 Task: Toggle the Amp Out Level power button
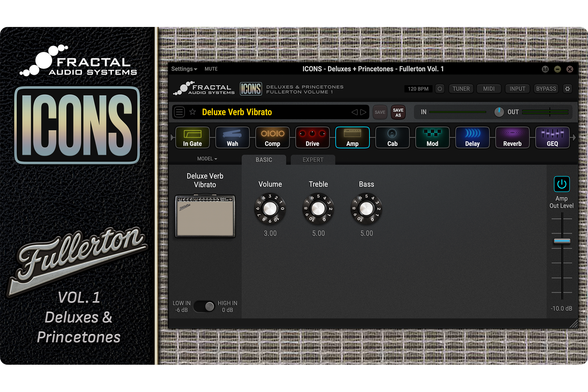[x=561, y=184]
